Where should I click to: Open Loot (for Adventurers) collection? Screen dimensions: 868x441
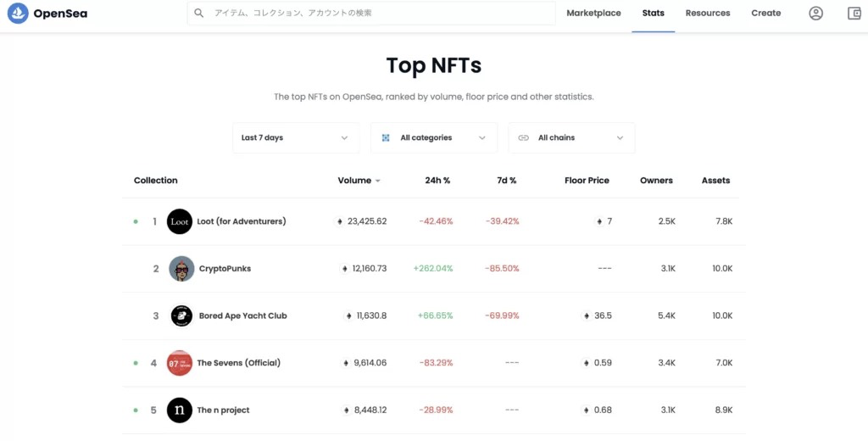pyautogui.click(x=242, y=221)
